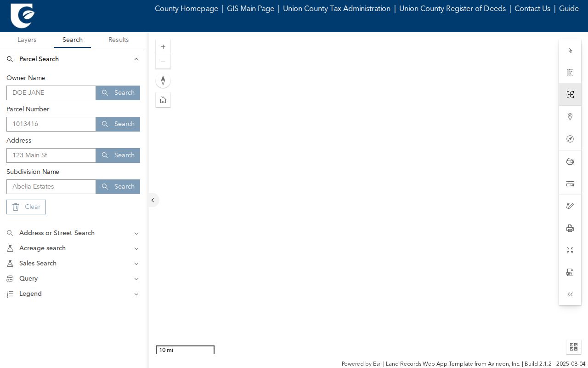Open the basemap gallery grid icon
Image resolution: width=588 pixels, height=368 pixels.
tap(574, 347)
